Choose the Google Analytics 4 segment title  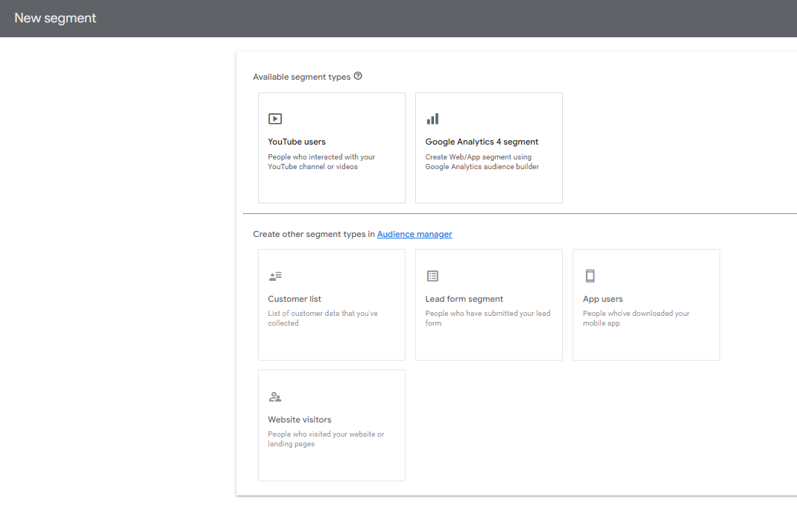[482, 142]
